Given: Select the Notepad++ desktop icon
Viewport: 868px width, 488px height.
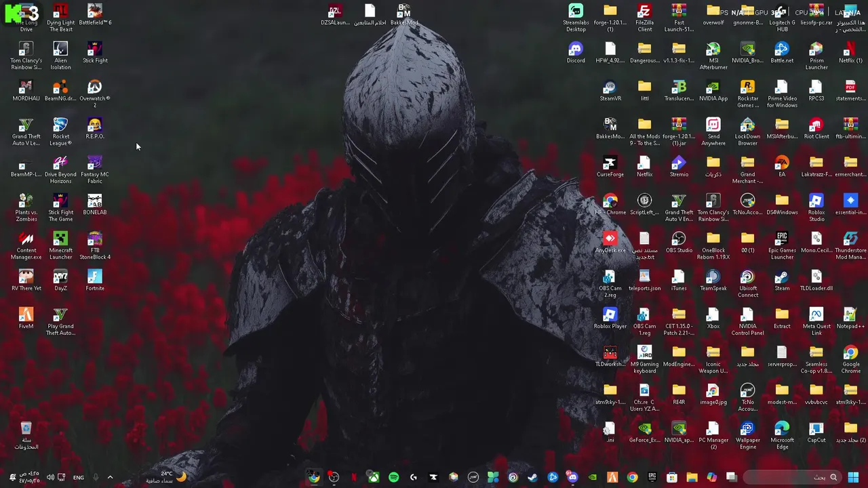Looking at the screenshot, I should (x=850, y=319).
